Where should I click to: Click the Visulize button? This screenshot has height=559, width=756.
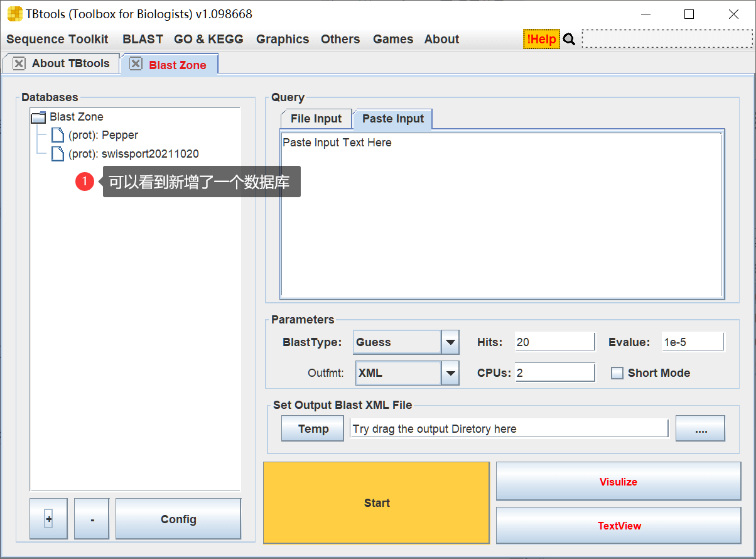618,482
